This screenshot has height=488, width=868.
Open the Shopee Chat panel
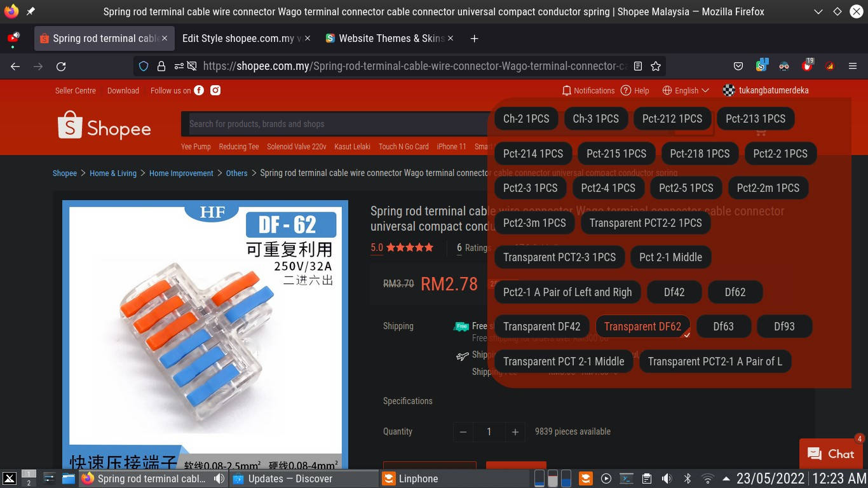831,454
